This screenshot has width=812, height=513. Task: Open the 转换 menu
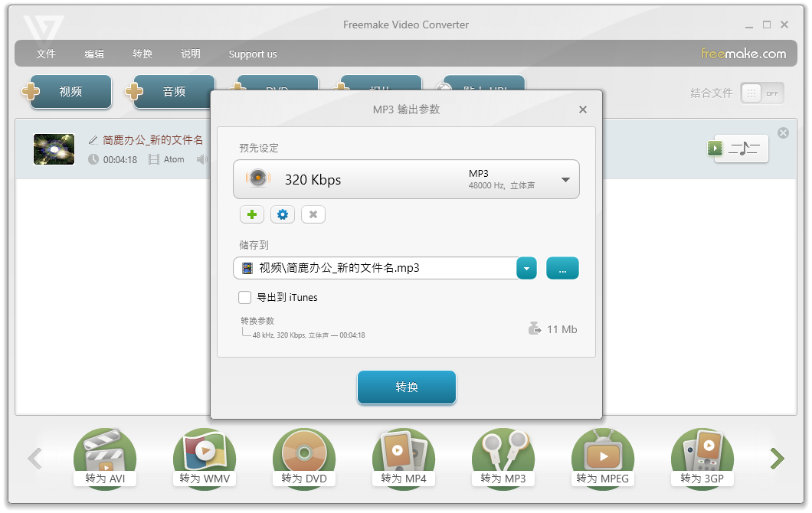coord(142,54)
